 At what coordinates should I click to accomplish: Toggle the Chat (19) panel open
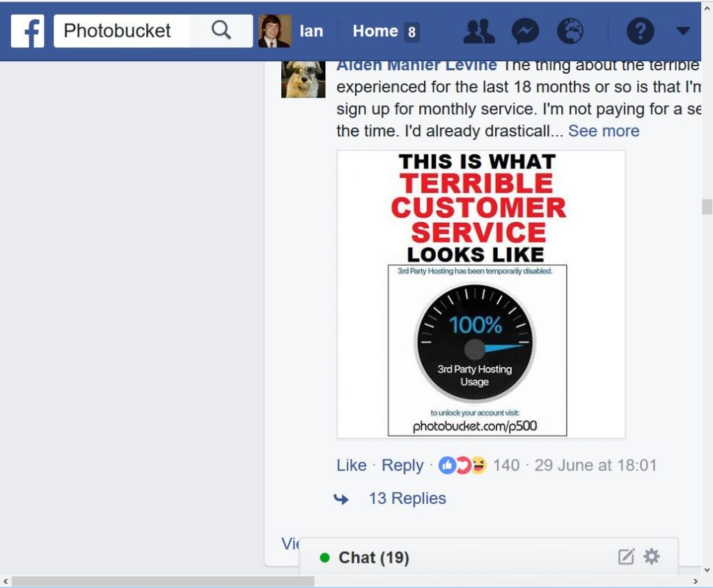pos(373,557)
